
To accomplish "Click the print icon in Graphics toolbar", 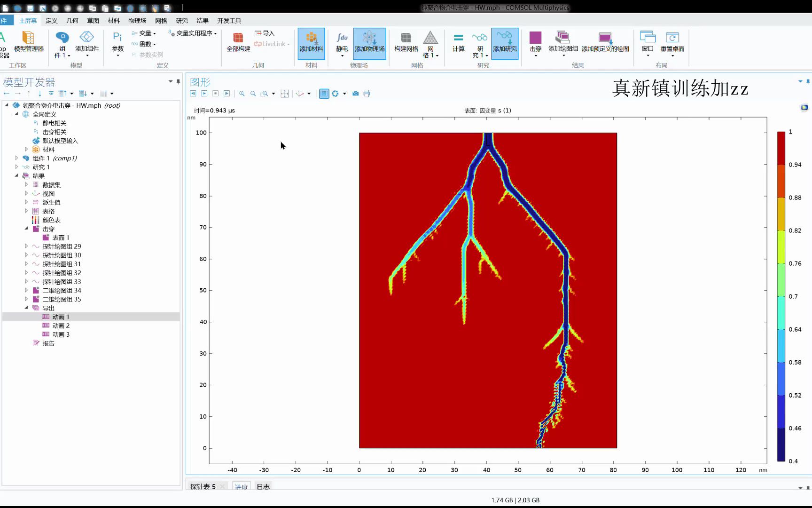I will [367, 94].
